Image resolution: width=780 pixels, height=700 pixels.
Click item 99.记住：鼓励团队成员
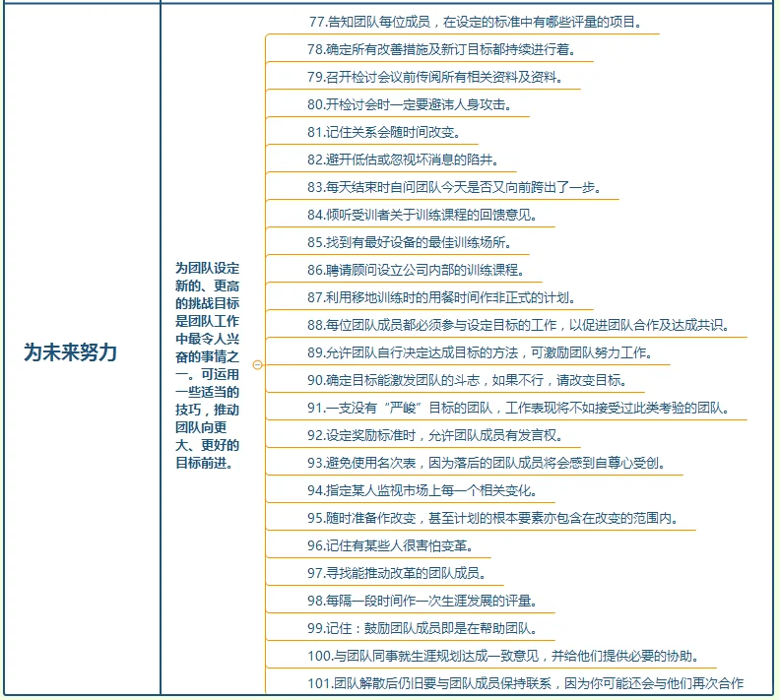tap(422, 628)
